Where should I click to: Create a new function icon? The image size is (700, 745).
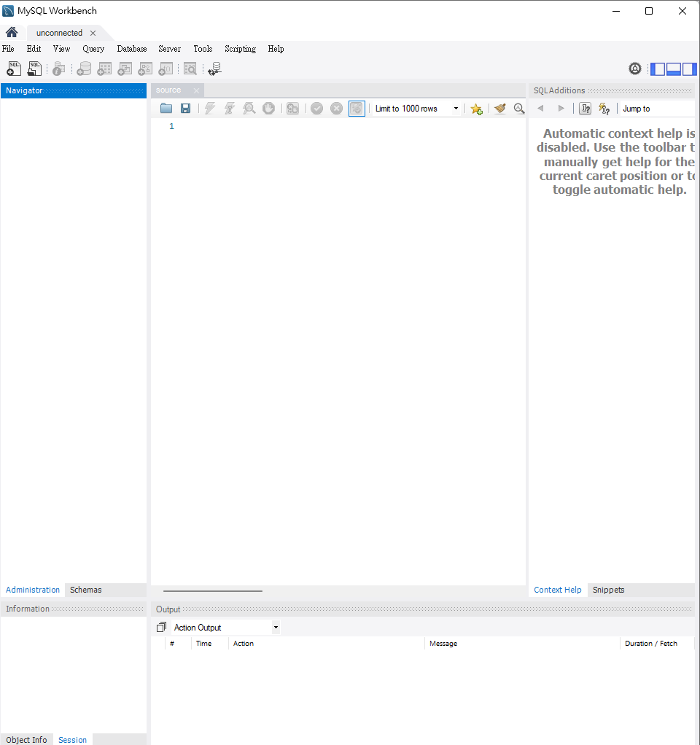click(166, 69)
